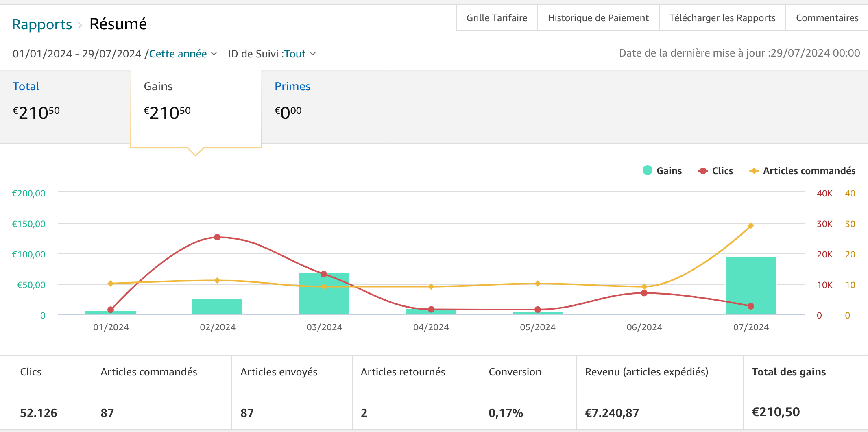Click Télécharger les Rapports button
This screenshot has height=432, width=868.
[722, 18]
